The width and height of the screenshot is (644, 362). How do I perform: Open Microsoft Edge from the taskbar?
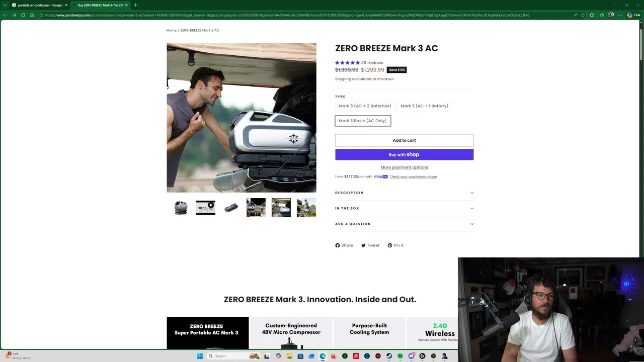point(323,356)
